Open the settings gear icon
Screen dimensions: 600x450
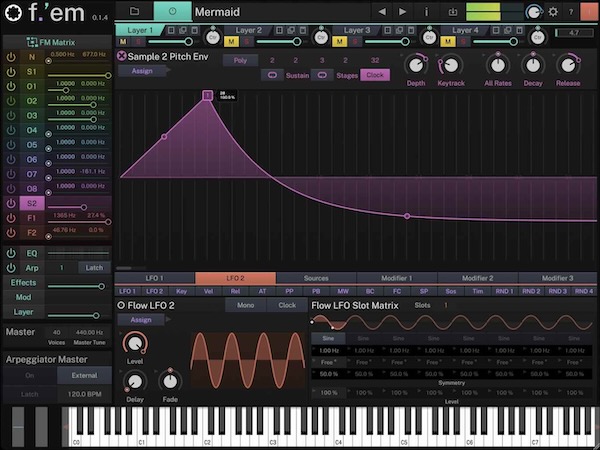pyautogui.click(x=553, y=11)
